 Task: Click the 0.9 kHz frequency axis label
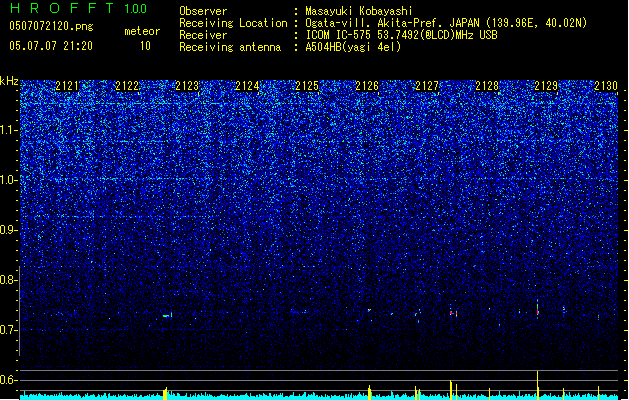coord(8,230)
